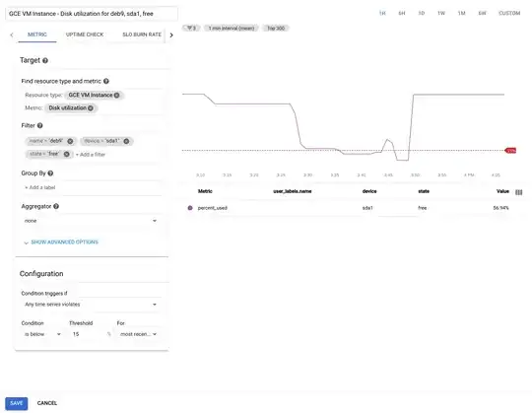Remove the GCE VM Instance resource type chip

click(116, 95)
